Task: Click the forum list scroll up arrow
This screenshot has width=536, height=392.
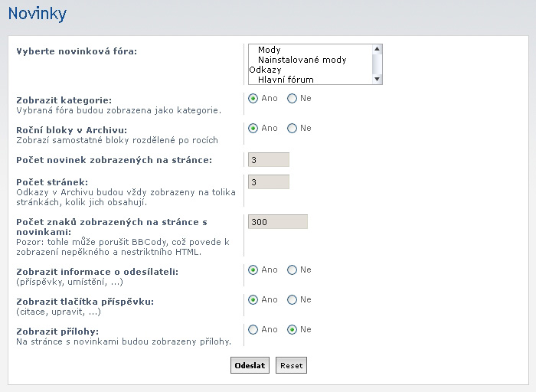Action: point(377,49)
